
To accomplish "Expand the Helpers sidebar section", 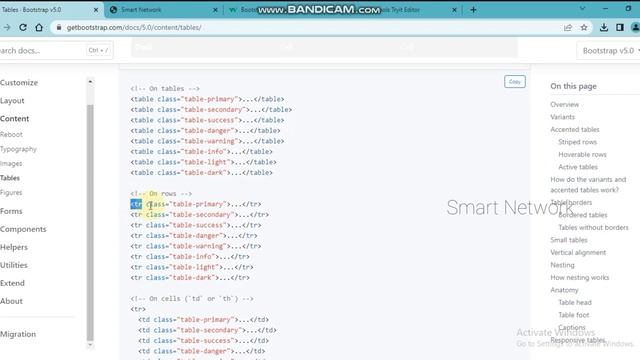I will (14, 247).
